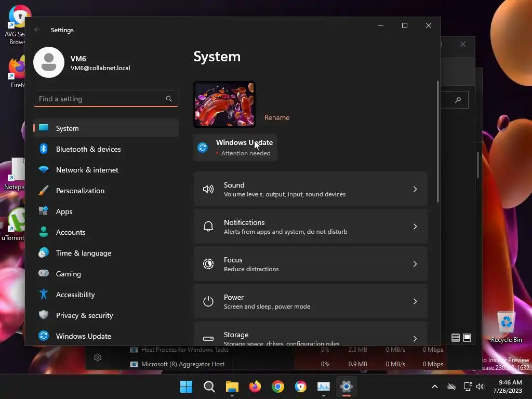Viewport: 532px width, 399px height.
Task: Click the Wi-Fi network icon in sidebar
Action: click(44, 169)
